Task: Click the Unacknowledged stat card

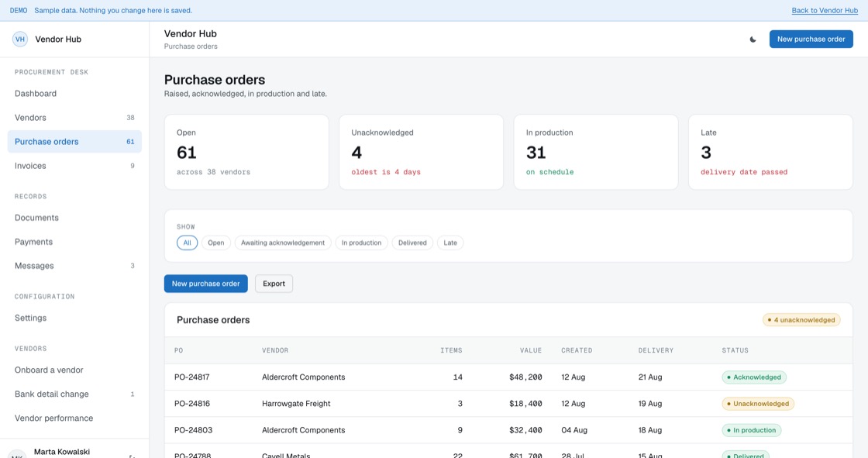Action: click(x=422, y=153)
